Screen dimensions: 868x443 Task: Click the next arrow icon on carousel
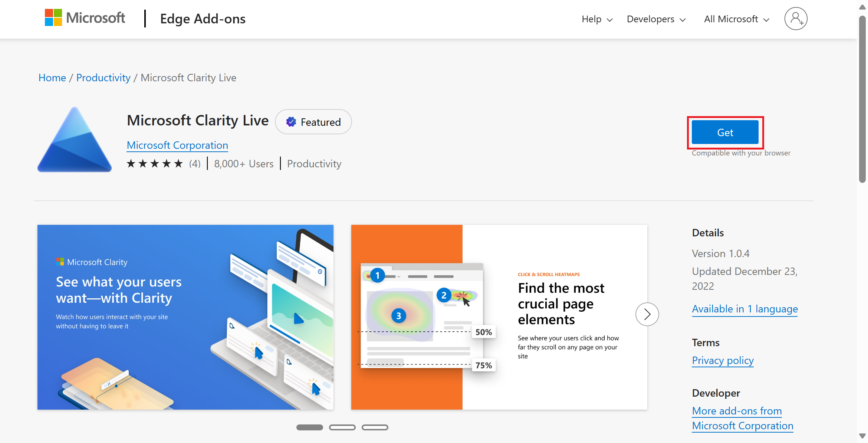pos(647,314)
